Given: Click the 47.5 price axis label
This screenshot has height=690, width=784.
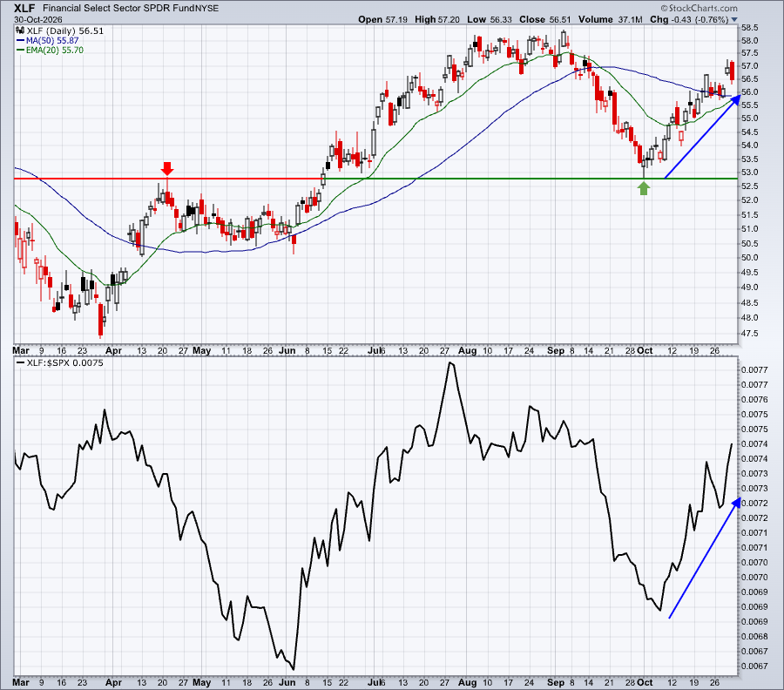Looking at the screenshot, I should (x=749, y=334).
